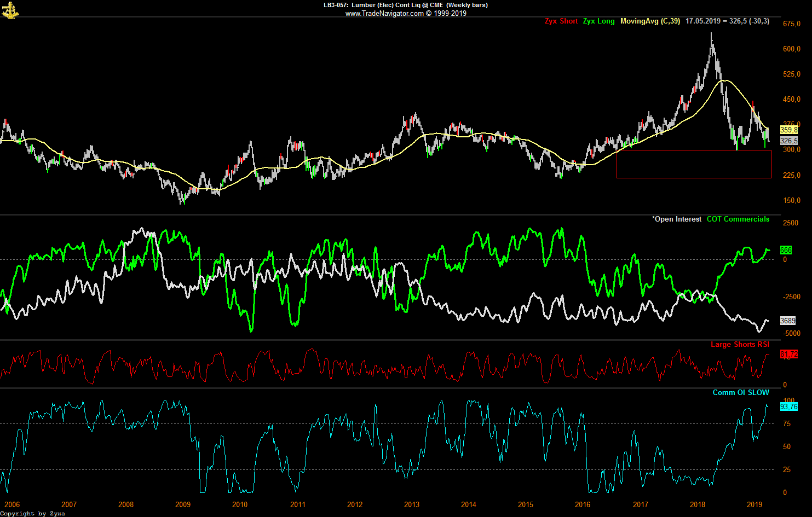Screen dimensions: 812x517
Task: Click the yellow 359,8 moving average price tag
Action: pos(788,130)
